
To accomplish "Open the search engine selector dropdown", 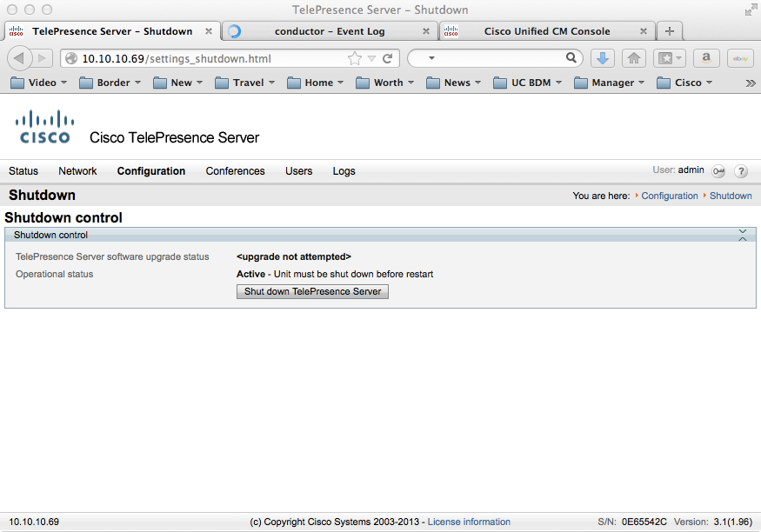I will click(431, 58).
